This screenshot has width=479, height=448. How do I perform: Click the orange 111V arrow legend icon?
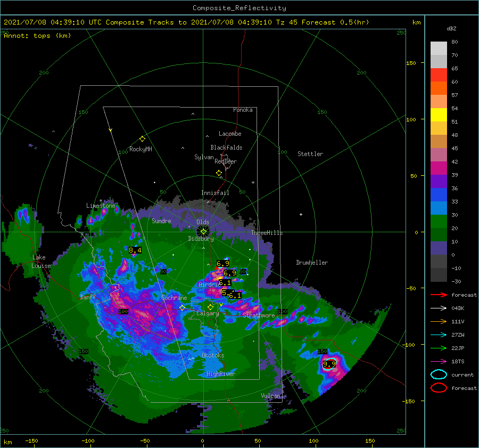click(x=439, y=321)
